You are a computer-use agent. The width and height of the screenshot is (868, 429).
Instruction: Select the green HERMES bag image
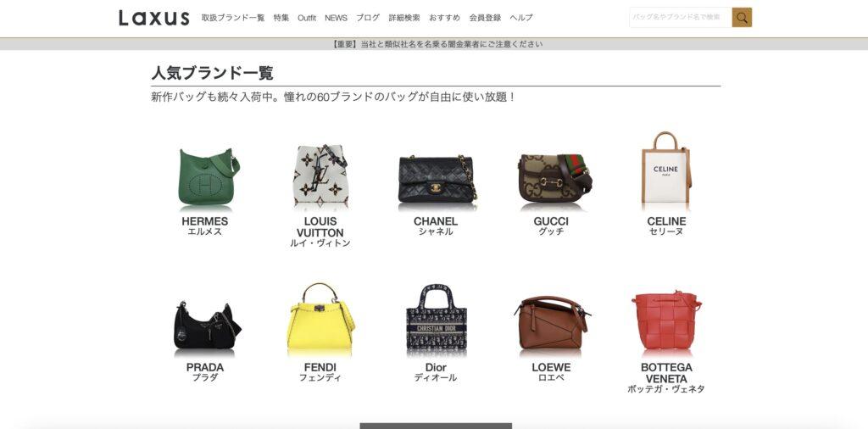click(209, 176)
